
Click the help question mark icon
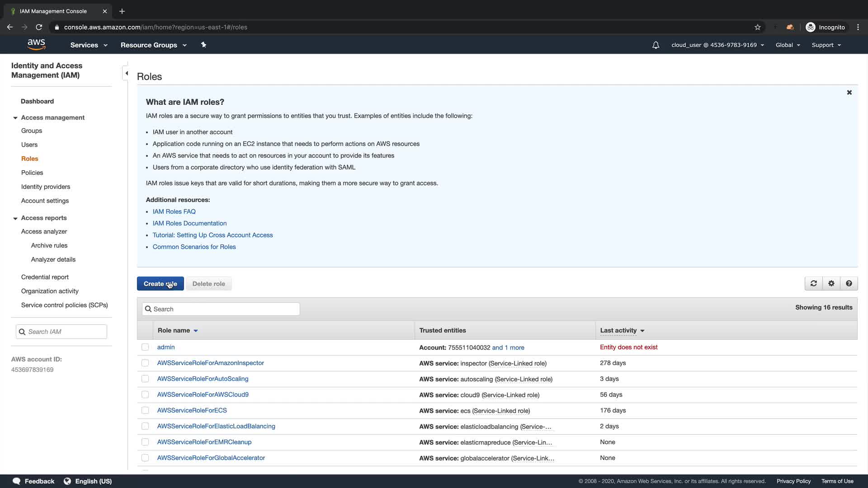849,284
